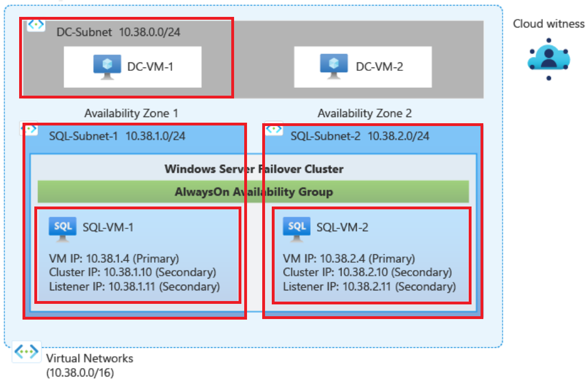Click Cluster IP: 10.38.1.10 (Secondary) line
Image resolution: width=588 pixels, height=386 pixels.
pyautogui.click(x=133, y=272)
